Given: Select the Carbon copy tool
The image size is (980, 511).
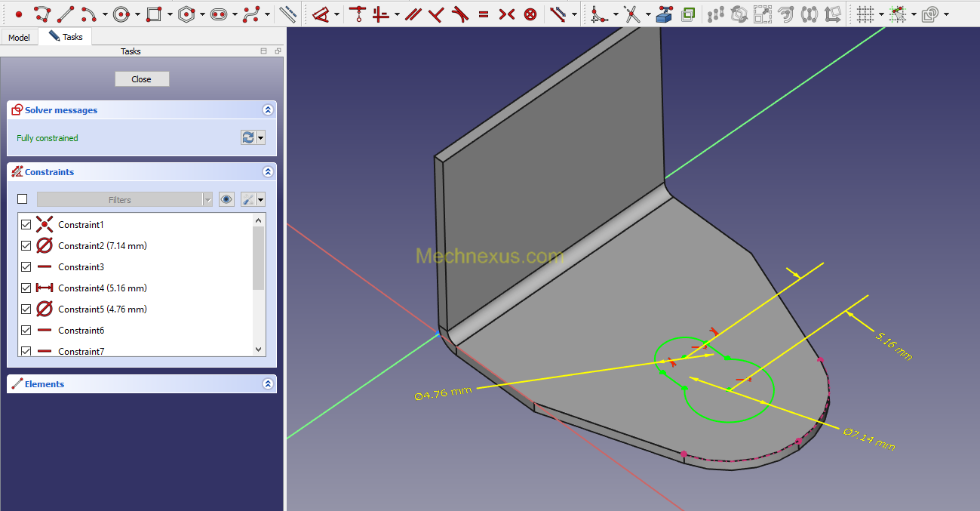Looking at the screenshot, I should [688, 14].
